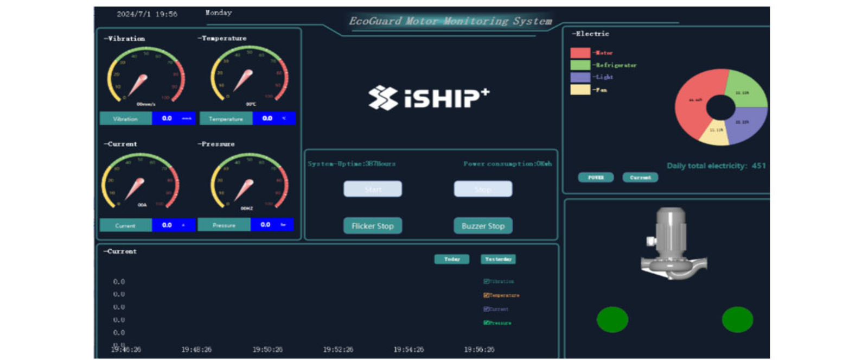The image size is (868, 360).
Task: Disable the Pressure series checkbox
Action: pos(486,323)
